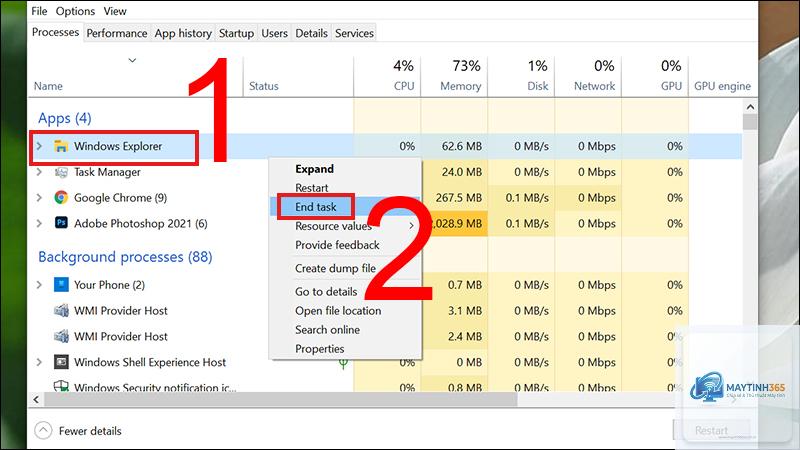Viewport: 800px width, 450px height.
Task: Click the Your Phone app icon
Action: pos(61,285)
